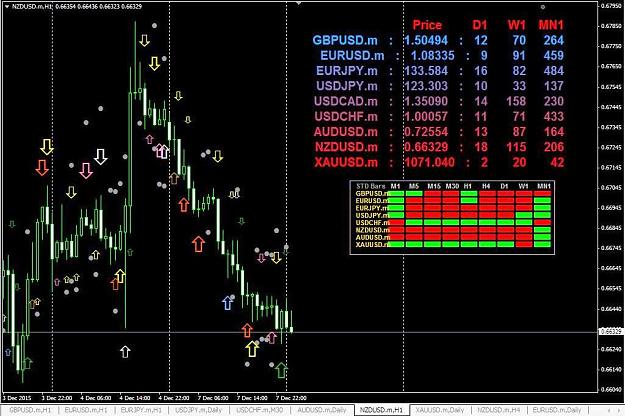Click the GBPUSD.m M1 green cell in STD Bars
The image size is (625, 416).
[396, 194]
